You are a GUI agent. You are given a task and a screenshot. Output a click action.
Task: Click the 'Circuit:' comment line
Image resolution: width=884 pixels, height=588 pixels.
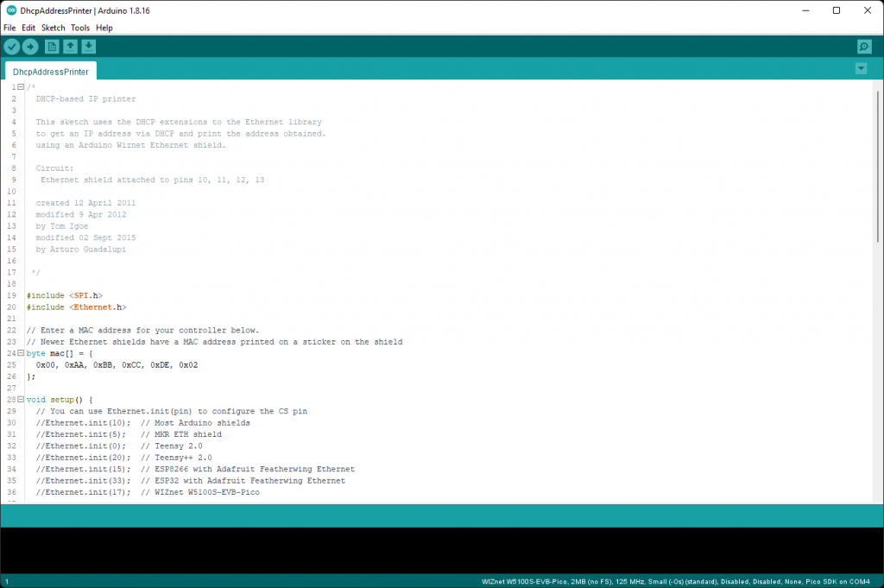click(54, 168)
